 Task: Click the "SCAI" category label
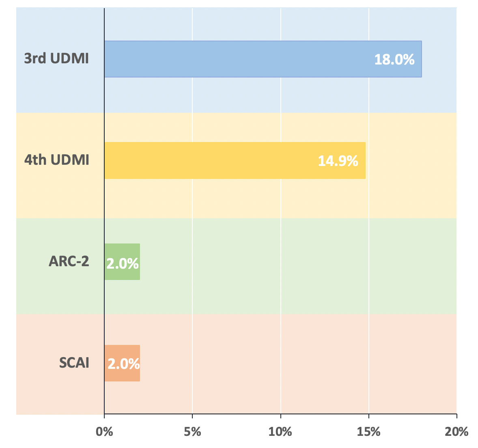(74, 362)
